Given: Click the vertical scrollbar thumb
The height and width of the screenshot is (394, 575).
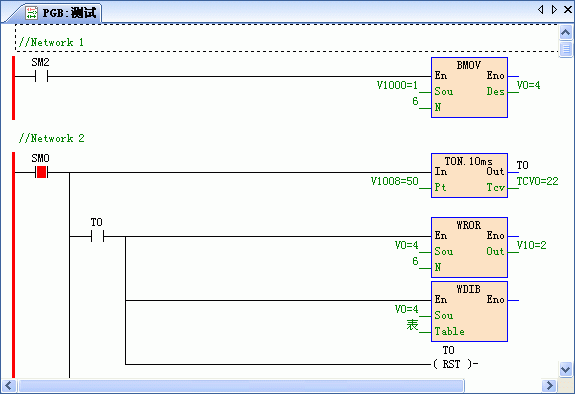Looking at the screenshot, I should (x=566, y=48).
